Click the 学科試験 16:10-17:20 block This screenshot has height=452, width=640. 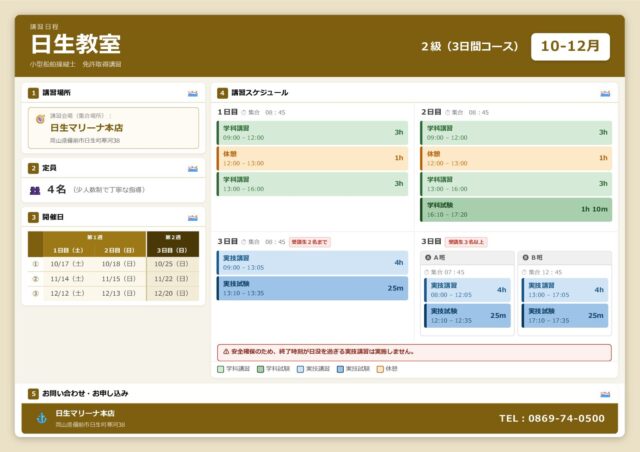pos(516,210)
